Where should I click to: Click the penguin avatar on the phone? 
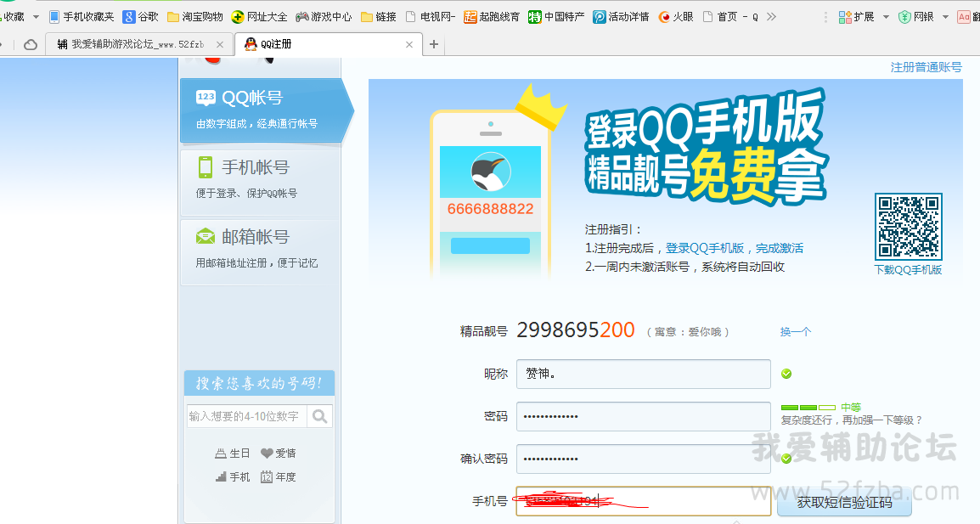click(x=491, y=172)
